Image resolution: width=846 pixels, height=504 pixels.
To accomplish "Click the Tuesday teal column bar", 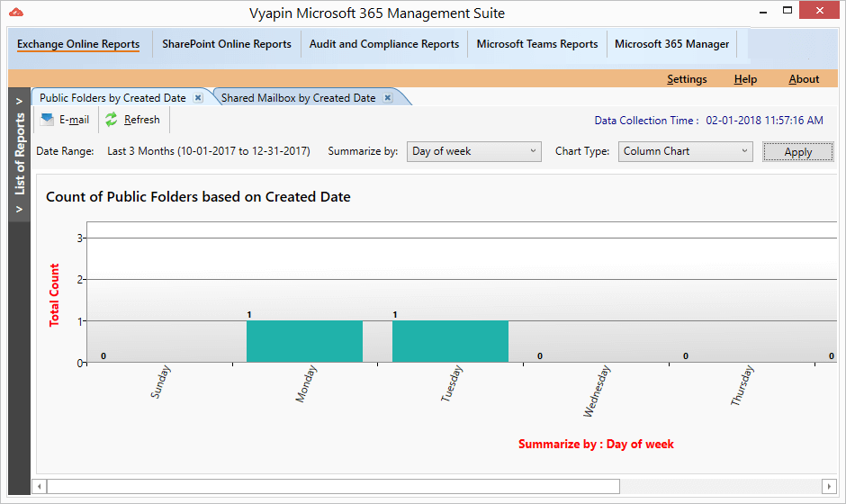I will click(450, 342).
